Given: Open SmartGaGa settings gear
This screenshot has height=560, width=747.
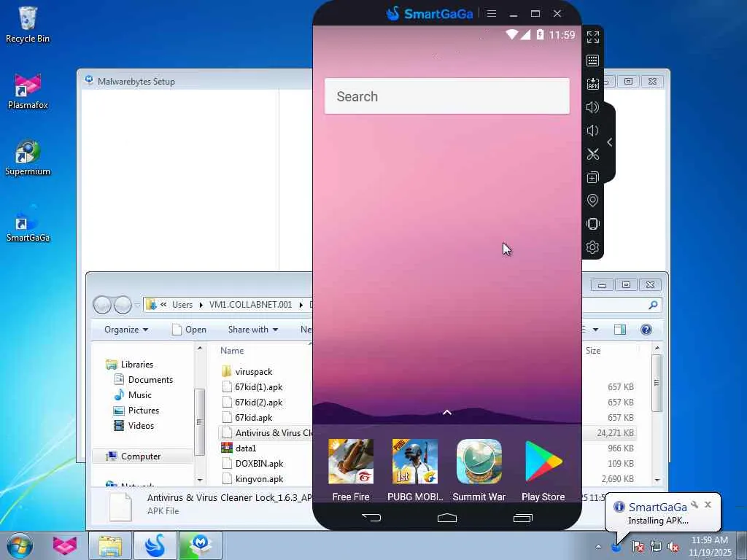Looking at the screenshot, I should click(x=592, y=247).
